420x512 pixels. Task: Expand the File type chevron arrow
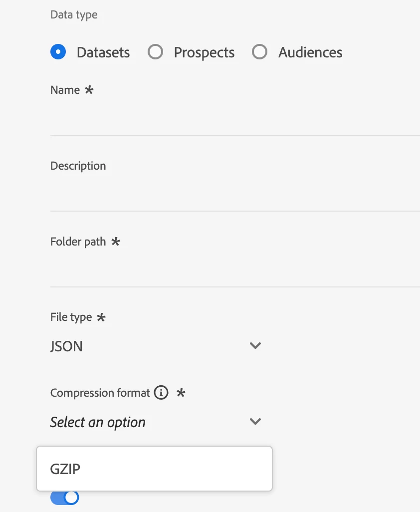point(255,345)
